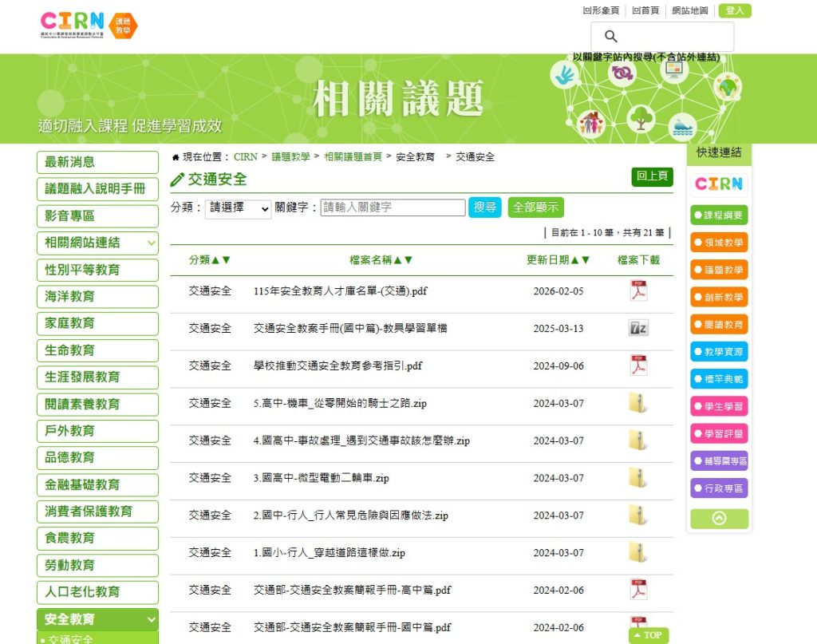Select 生命教育 in sidebar

pos(97,350)
